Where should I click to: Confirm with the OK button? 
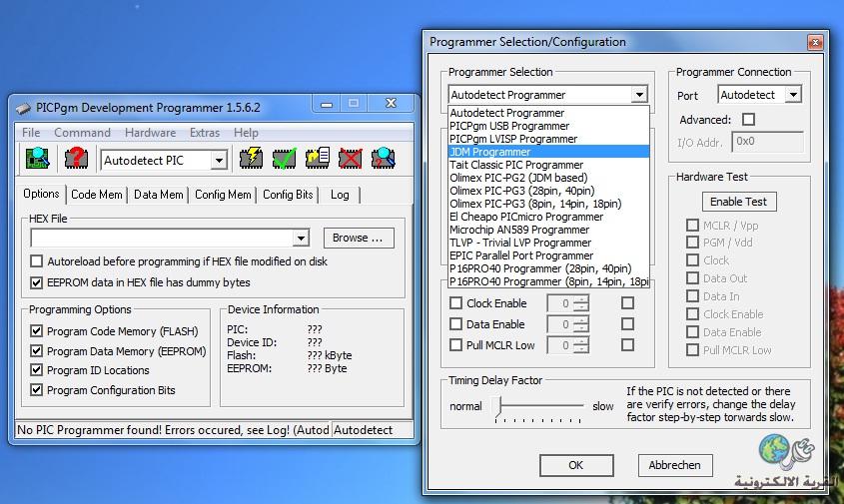(576, 465)
